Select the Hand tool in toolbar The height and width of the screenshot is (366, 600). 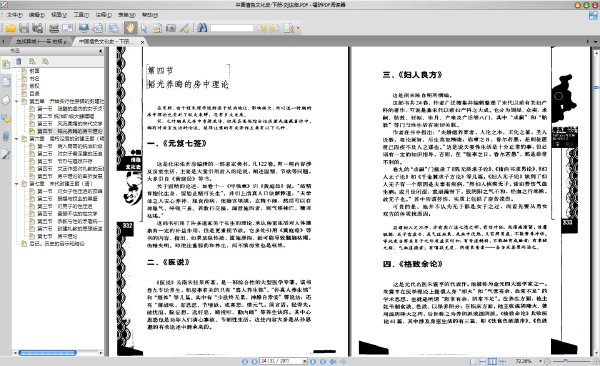(x=130, y=28)
